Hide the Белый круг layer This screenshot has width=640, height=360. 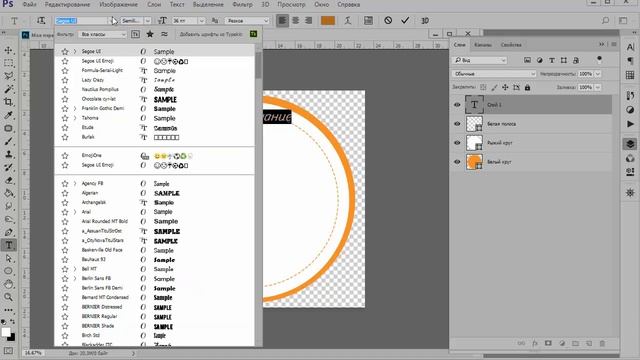(457, 162)
